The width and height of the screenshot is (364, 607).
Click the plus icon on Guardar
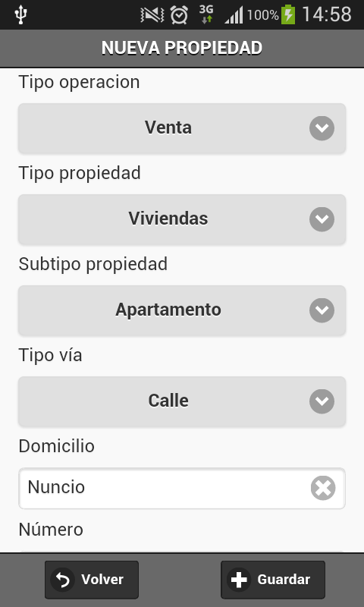point(239,580)
